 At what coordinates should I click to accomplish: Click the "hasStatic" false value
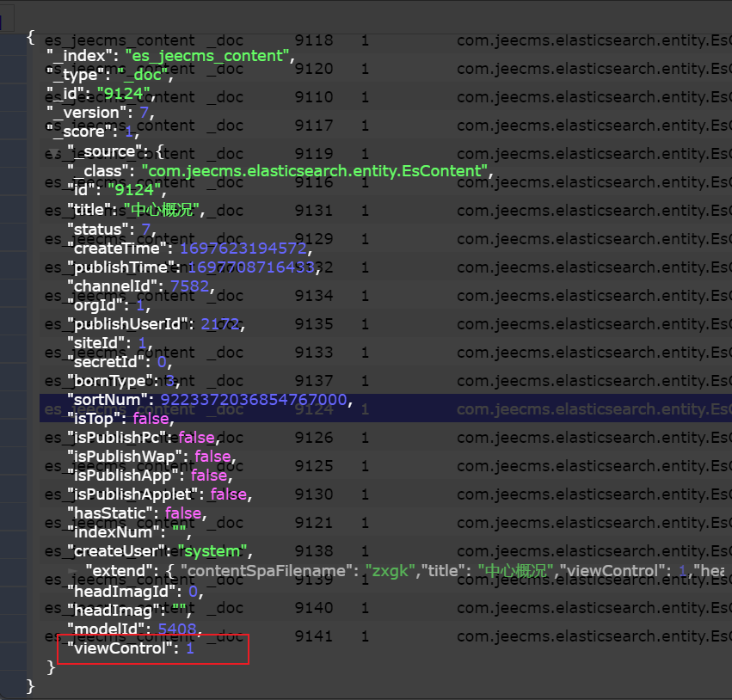[x=183, y=513]
